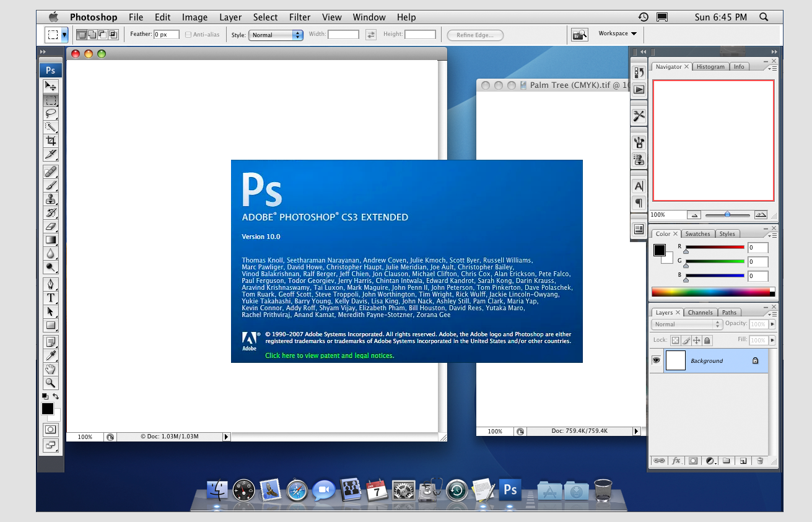Select the Rectangle shape tool
This screenshot has width=812, height=522.
pos(51,325)
